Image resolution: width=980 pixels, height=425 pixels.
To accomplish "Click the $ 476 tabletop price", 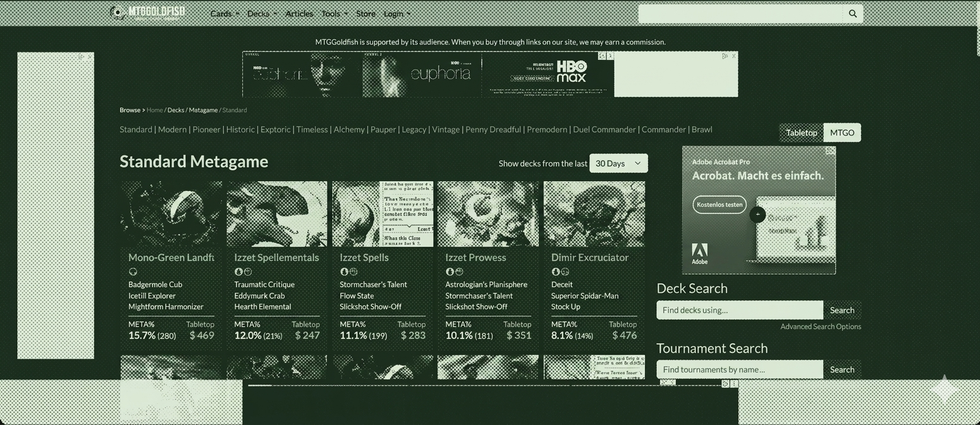I will point(625,335).
